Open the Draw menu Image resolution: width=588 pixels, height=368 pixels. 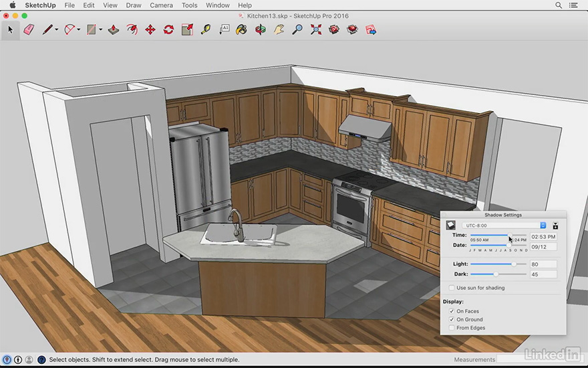[x=134, y=5]
